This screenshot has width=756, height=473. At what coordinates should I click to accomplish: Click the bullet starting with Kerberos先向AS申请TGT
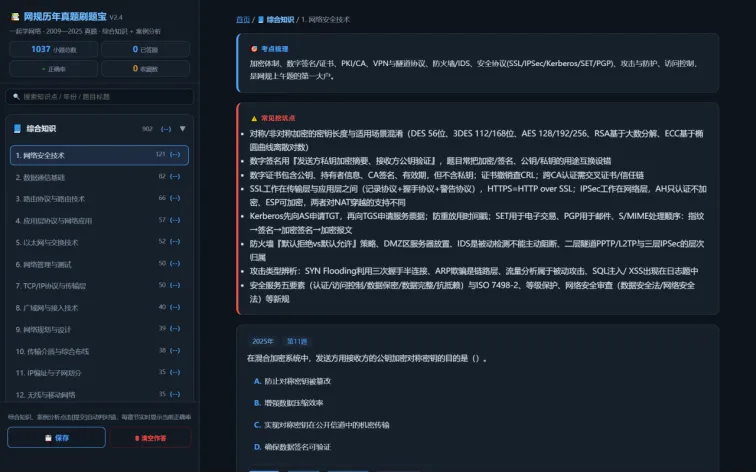tap(477, 223)
